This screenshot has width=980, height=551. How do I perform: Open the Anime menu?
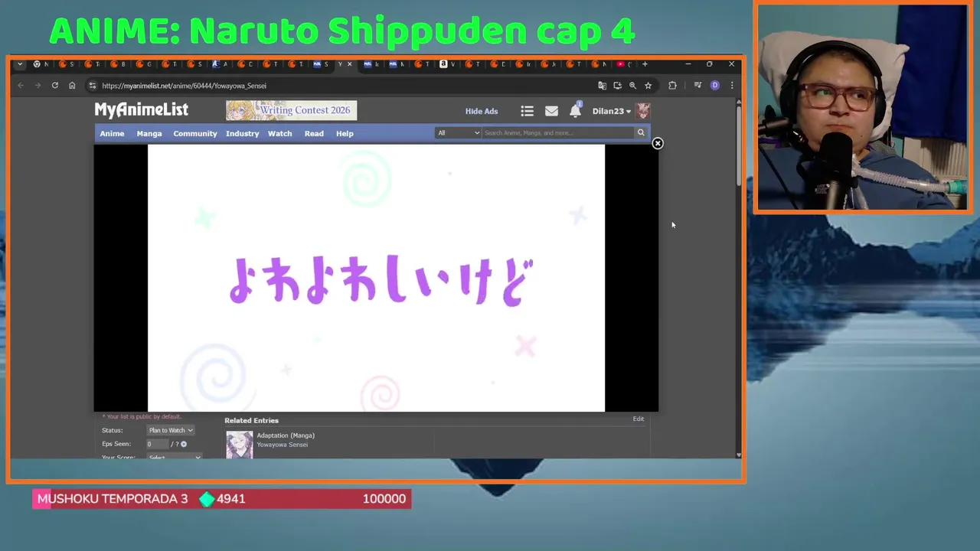pos(112,133)
